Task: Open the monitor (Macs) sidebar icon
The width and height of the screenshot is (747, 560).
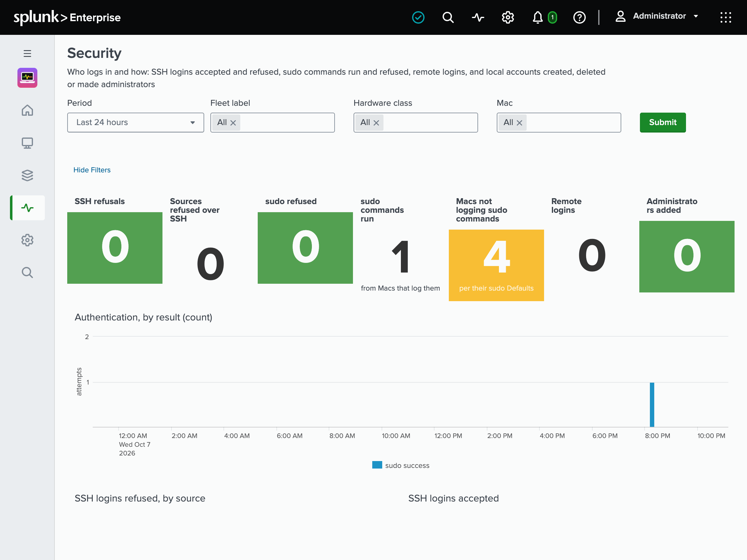Action: pyautogui.click(x=27, y=143)
